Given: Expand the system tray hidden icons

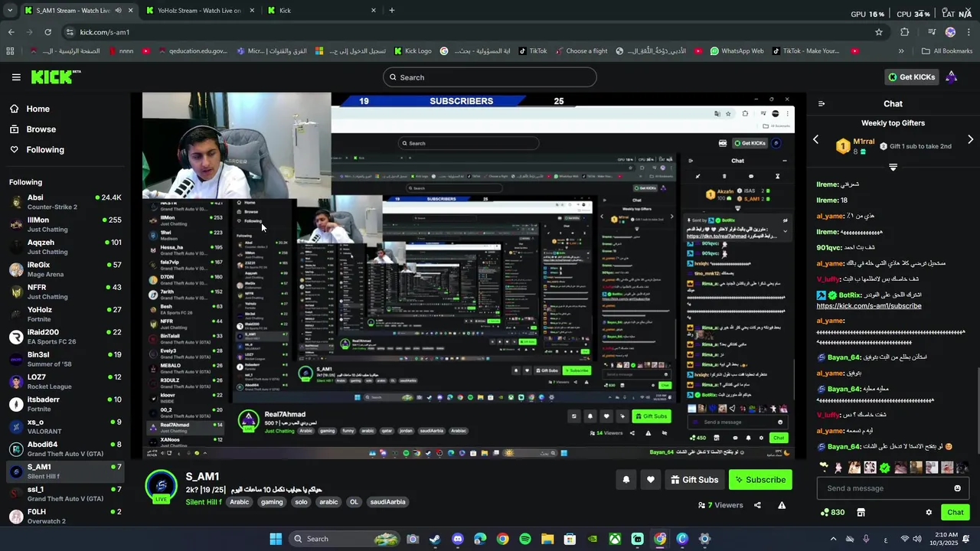Looking at the screenshot, I should (x=833, y=539).
